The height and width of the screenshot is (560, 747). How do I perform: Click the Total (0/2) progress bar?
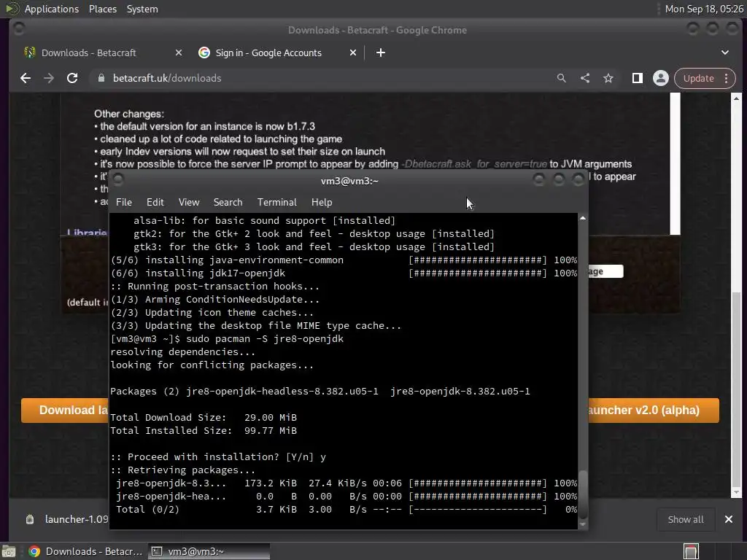coord(478,510)
